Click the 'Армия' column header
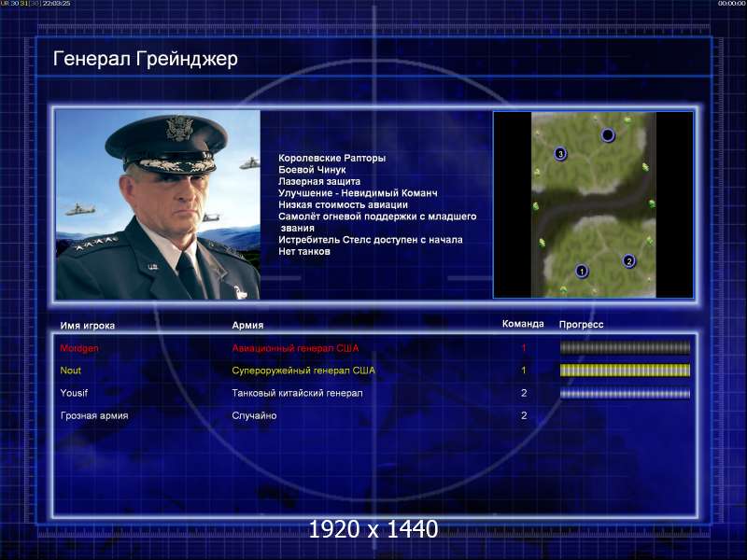Viewport: 747px width, 560px height. coord(247,325)
